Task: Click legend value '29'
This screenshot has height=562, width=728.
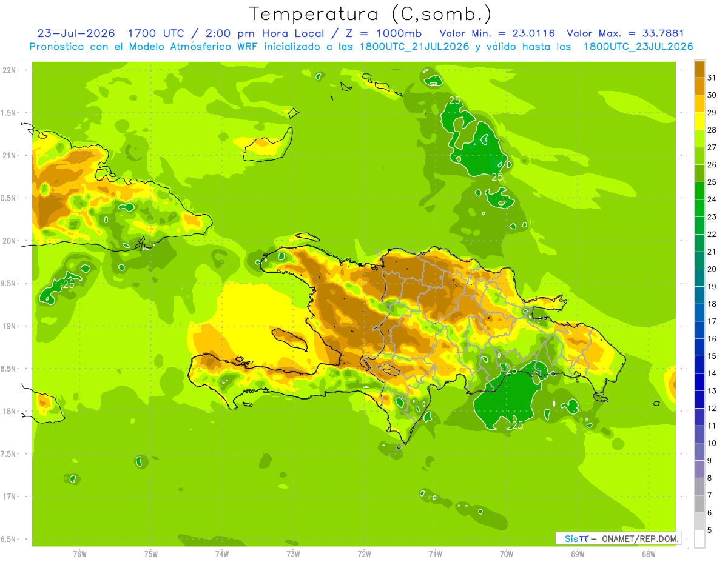Action: coord(712,112)
